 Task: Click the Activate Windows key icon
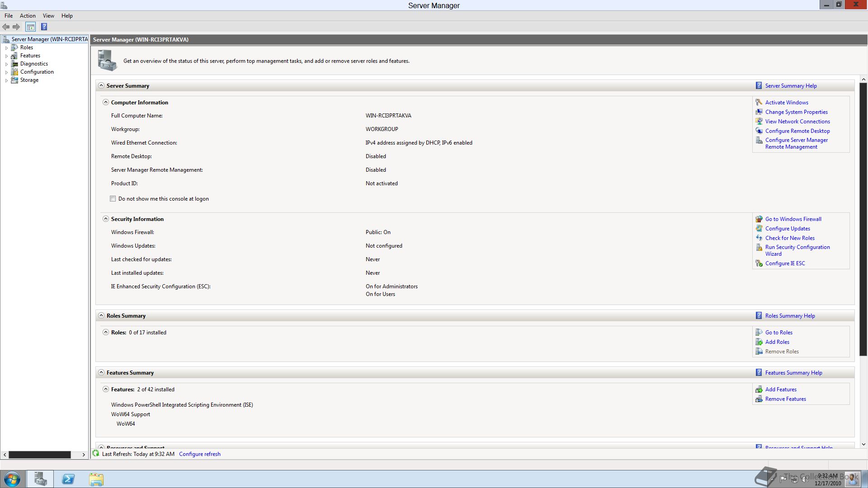click(x=759, y=103)
